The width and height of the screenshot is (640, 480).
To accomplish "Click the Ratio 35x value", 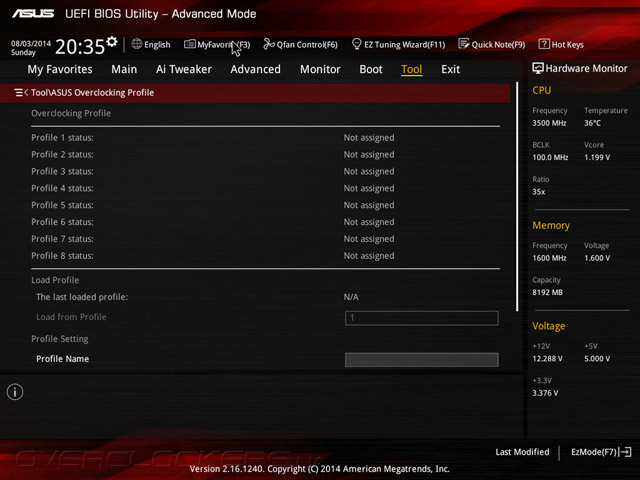I will click(x=538, y=192).
